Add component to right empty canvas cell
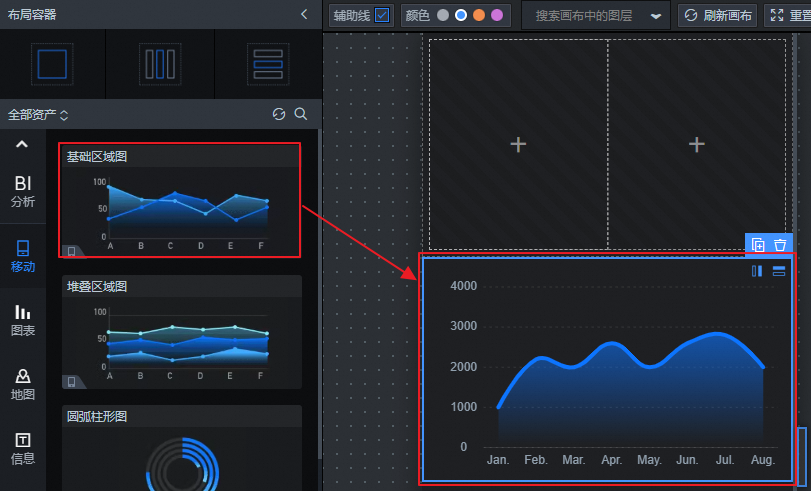The width and height of the screenshot is (811, 491). tap(697, 144)
